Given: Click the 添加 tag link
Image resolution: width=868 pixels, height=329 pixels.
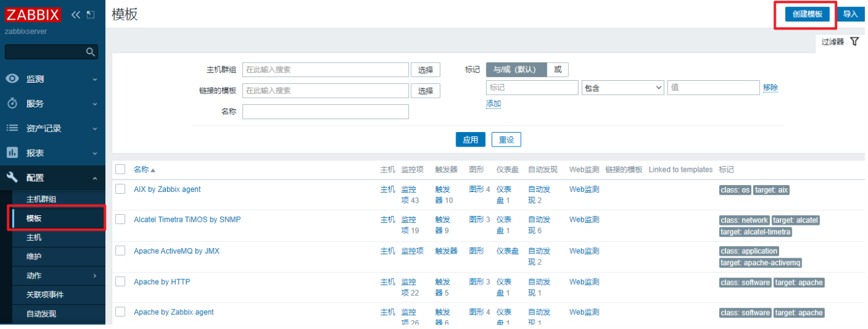Looking at the screenshot, I should point(493,104).
